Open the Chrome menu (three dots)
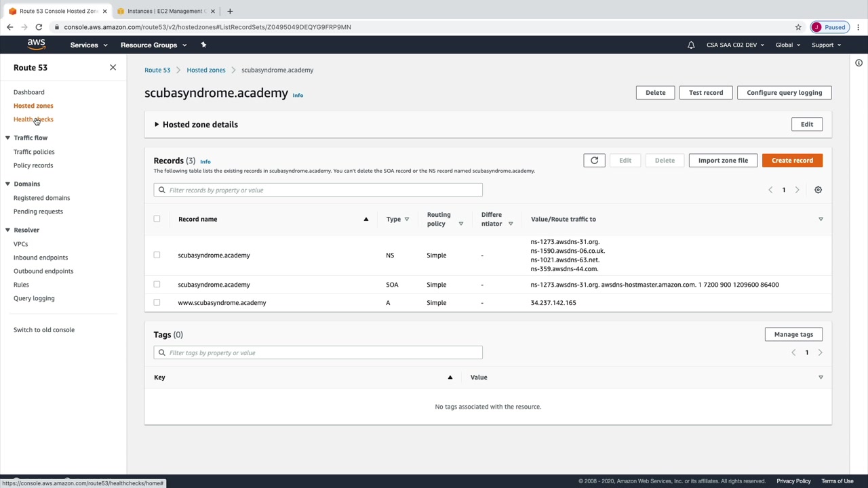868x488 pixels. point(858,27)
